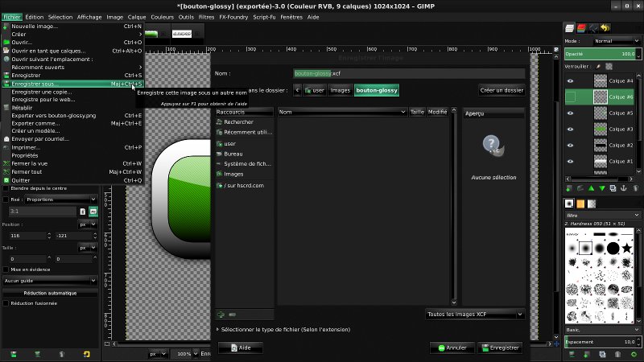The height and width of the screenshot is (362, 644).
Task: Adjust the Espacement slider
Action: point(601,341)
